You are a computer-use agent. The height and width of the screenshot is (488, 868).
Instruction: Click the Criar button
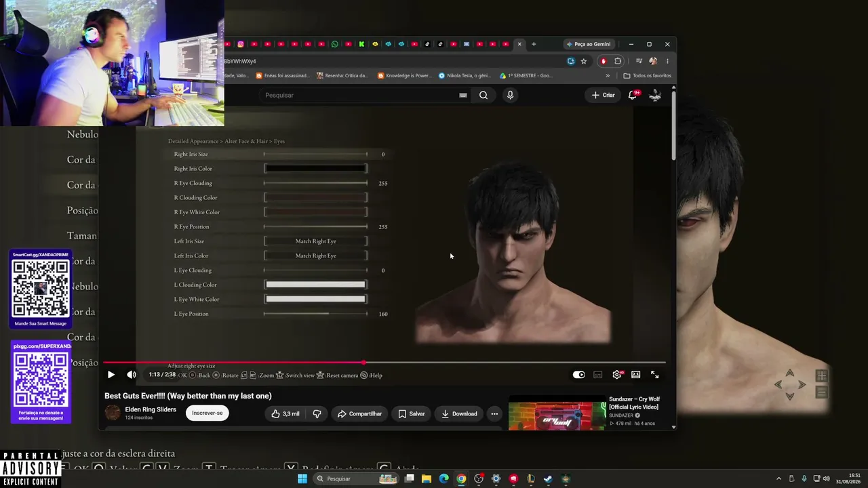603,95
